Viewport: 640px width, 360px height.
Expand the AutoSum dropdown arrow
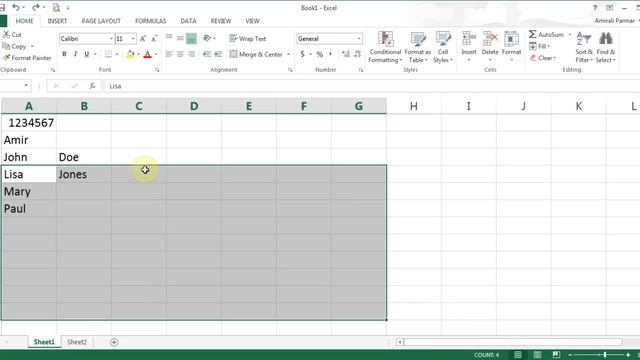pos(570,35)
